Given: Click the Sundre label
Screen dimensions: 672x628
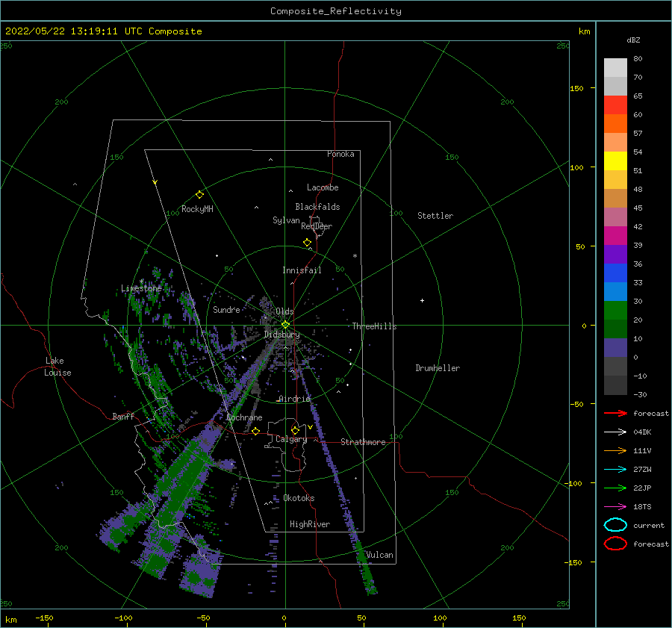Looking at the screenshot, I should coord(226,309).
